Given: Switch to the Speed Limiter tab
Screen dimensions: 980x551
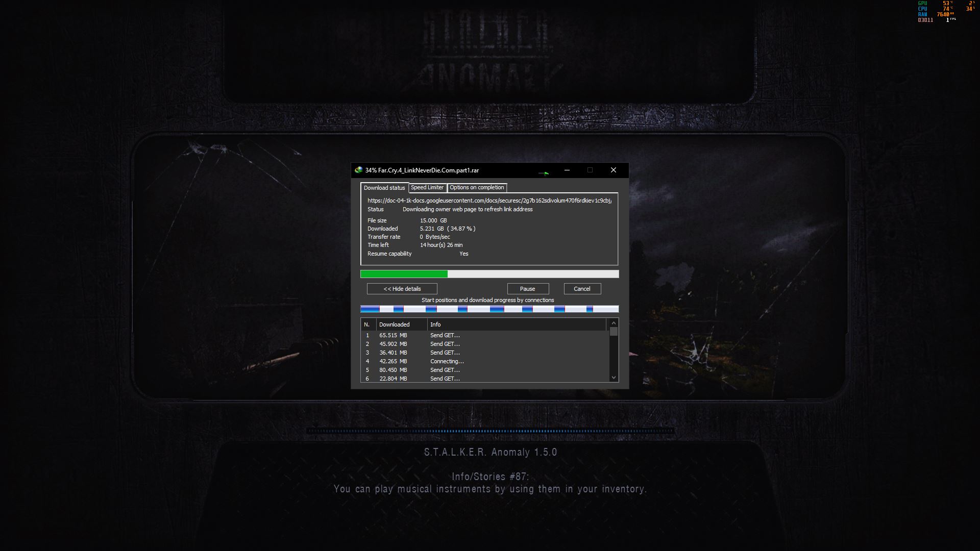Looking at the screenshot, I should pyautogui.click(x=427, y=188).
